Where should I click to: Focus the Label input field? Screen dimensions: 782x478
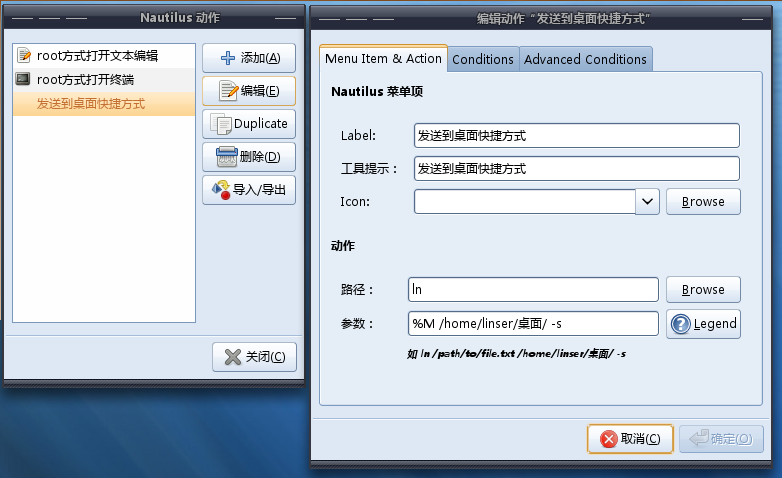(577, 136)
